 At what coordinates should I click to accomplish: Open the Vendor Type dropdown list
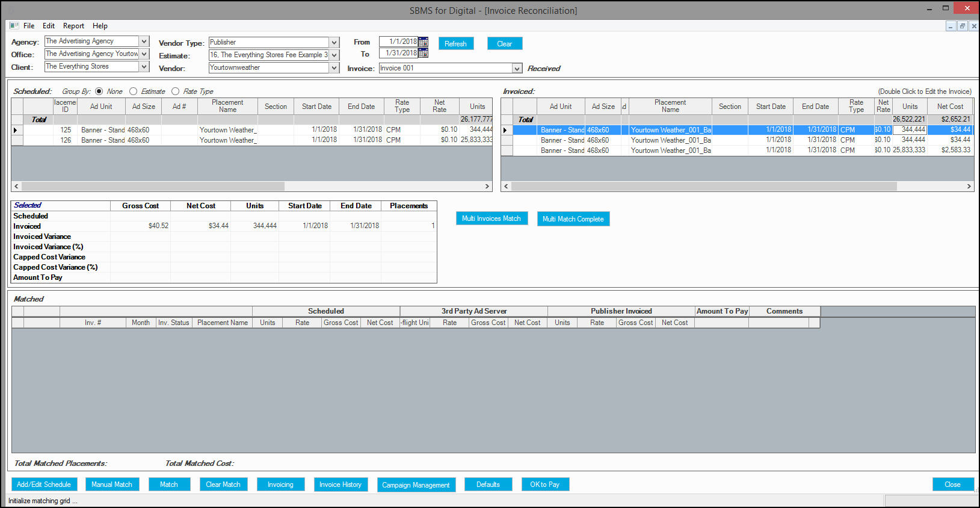click(x=334, y=42)
